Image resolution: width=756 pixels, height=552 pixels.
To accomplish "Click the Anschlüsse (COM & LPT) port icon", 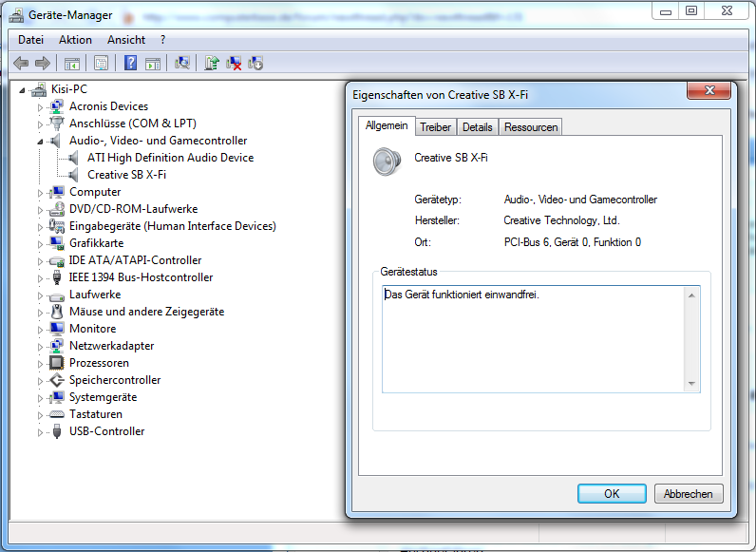I will coord(57,124).
